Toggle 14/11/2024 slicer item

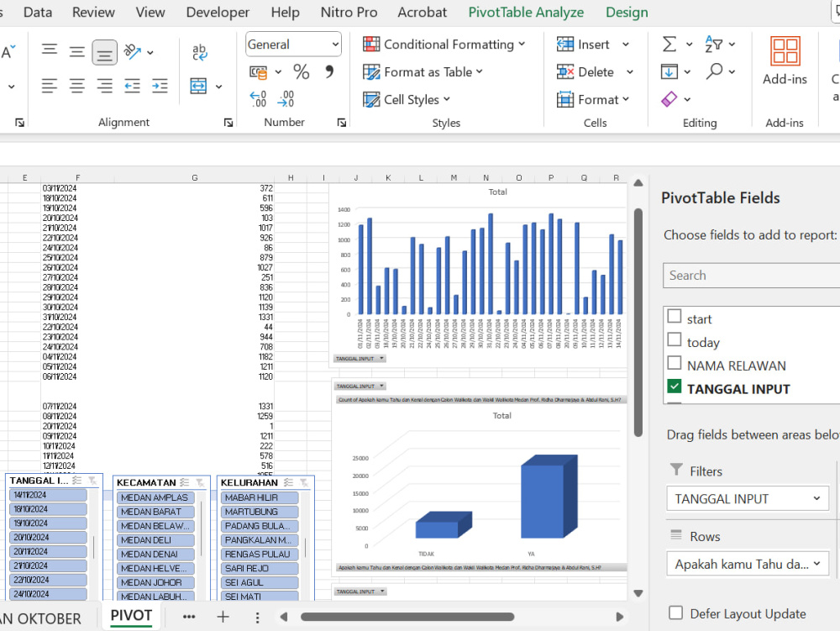tap(48, 495)
